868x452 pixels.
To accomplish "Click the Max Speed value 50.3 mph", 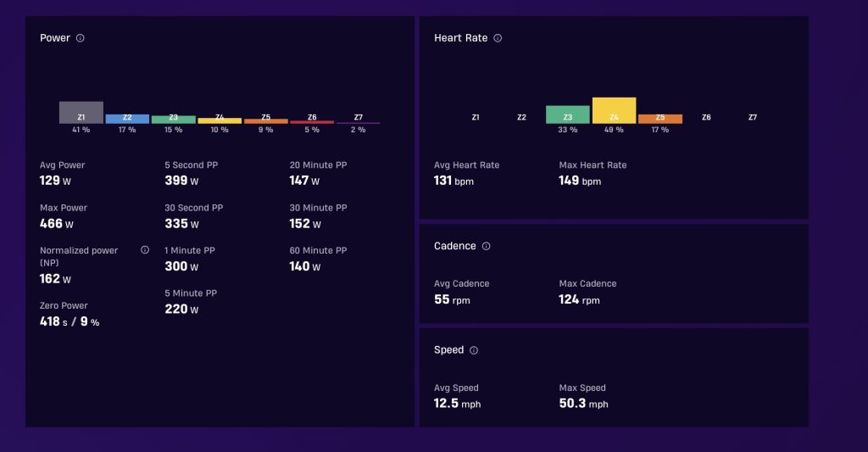I will point(584,404).
